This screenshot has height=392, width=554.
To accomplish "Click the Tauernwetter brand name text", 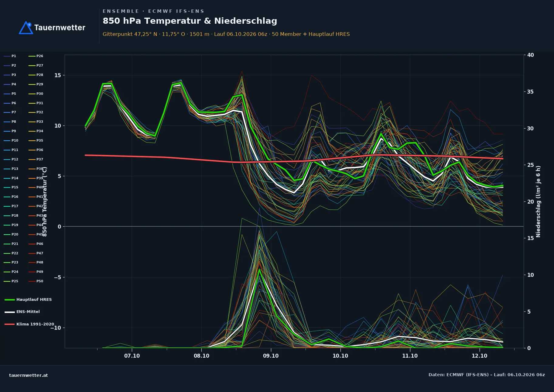I will pos(60,28).
